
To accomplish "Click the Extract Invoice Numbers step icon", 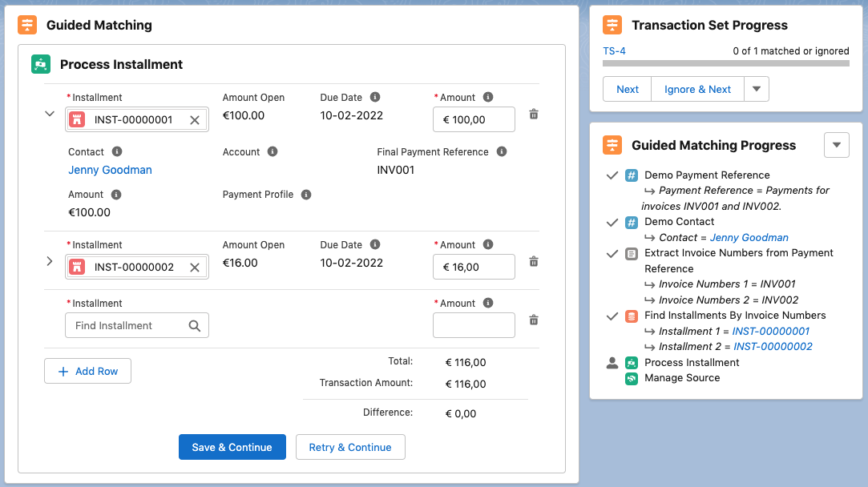I will point(630,252).
